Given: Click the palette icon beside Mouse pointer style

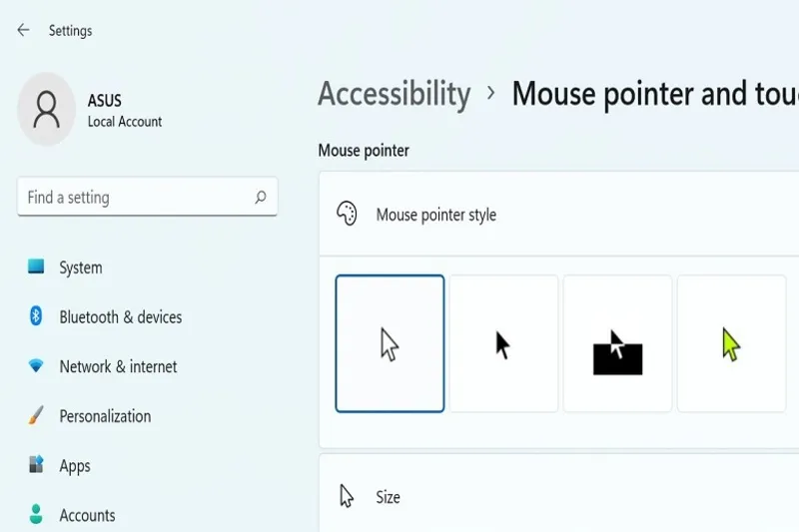Looking at the screenshot, I should (x=347, y=214).
